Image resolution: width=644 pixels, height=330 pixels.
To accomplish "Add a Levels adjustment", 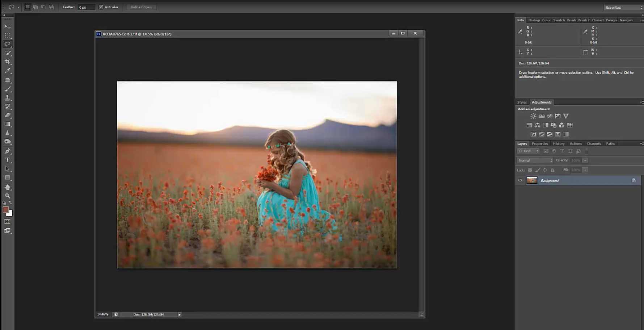I will pyautogui.click(x=542, y=116).
